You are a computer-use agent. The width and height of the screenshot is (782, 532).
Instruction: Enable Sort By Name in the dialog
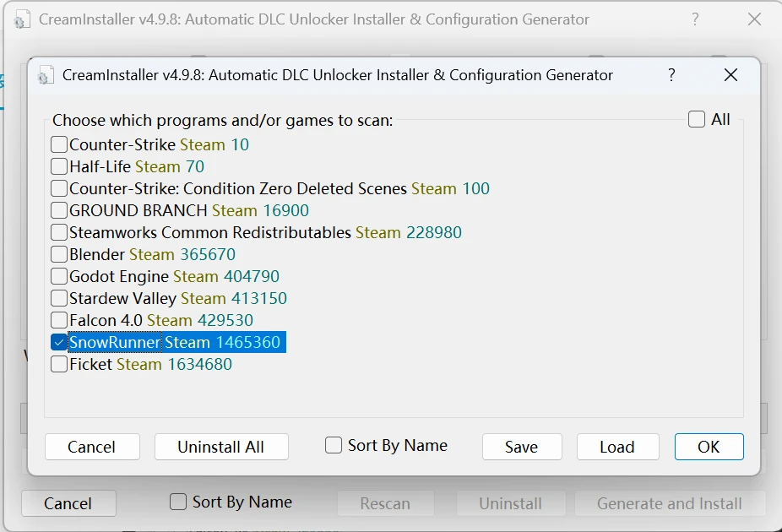tap(333, 445)
